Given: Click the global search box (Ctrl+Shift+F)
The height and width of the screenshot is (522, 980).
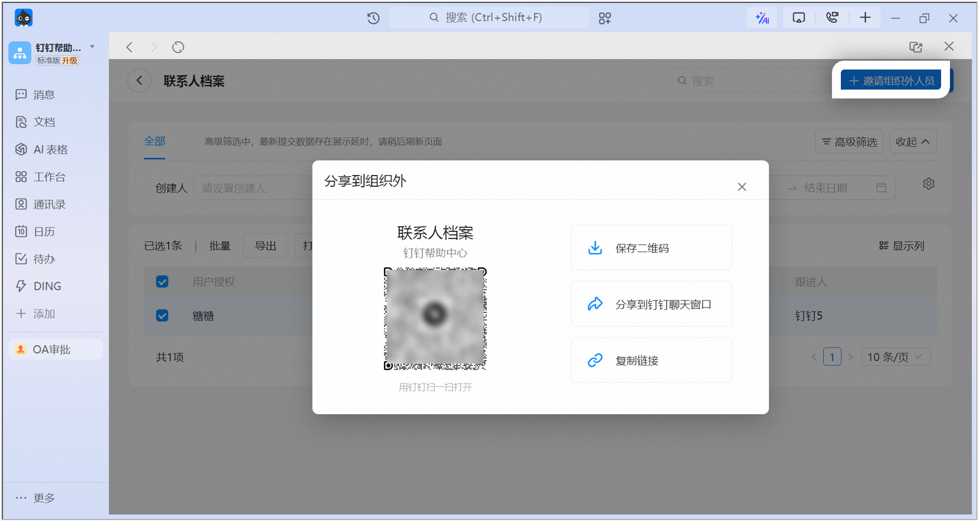Looking at the screenshot, I should pyautogui.click(x=489, y=18).
